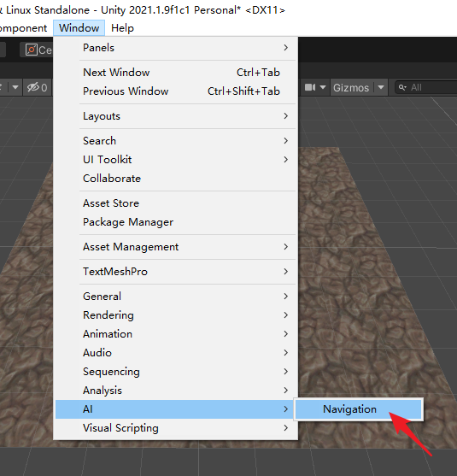
Task: Expand the TextMeshPro submenu
Action: pyautogui.click(x=175, y=272)
